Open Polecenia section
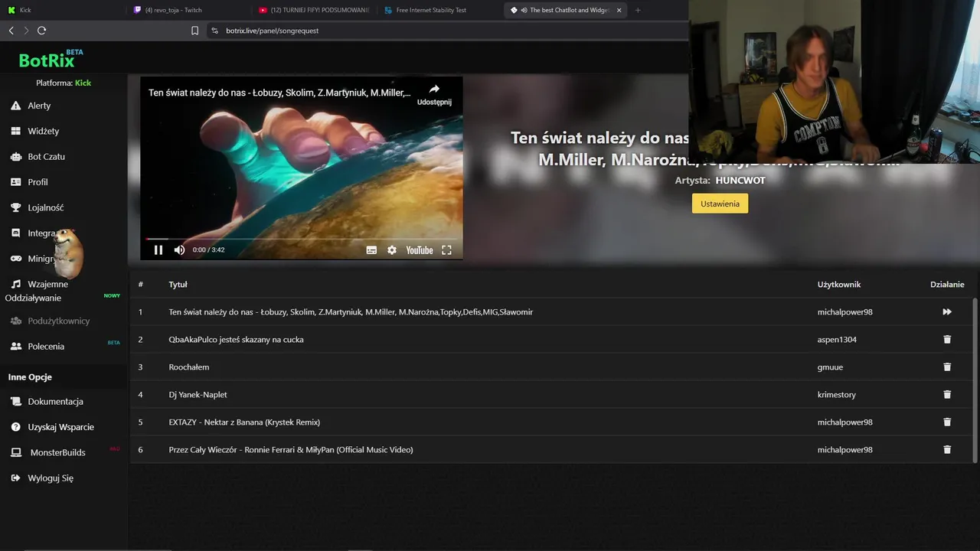The width and height of the screenshot is (980, 551). tap(46, 346)
